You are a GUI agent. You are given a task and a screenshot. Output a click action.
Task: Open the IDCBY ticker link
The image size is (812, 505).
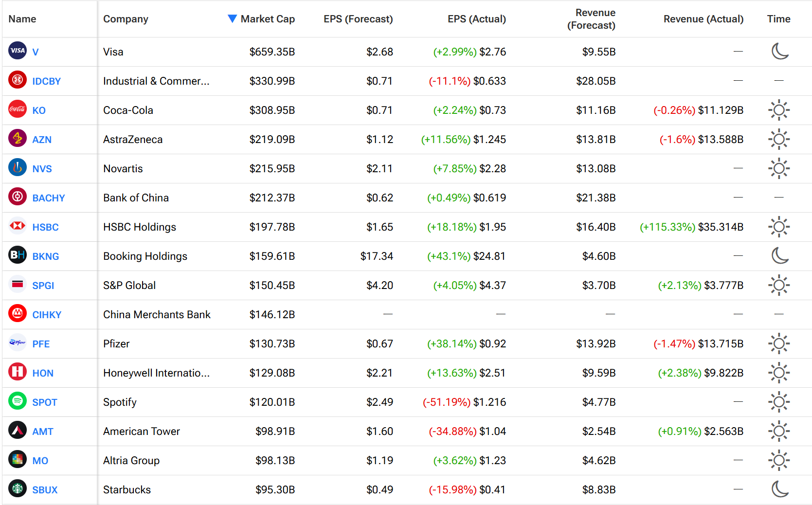click(47, 81)
